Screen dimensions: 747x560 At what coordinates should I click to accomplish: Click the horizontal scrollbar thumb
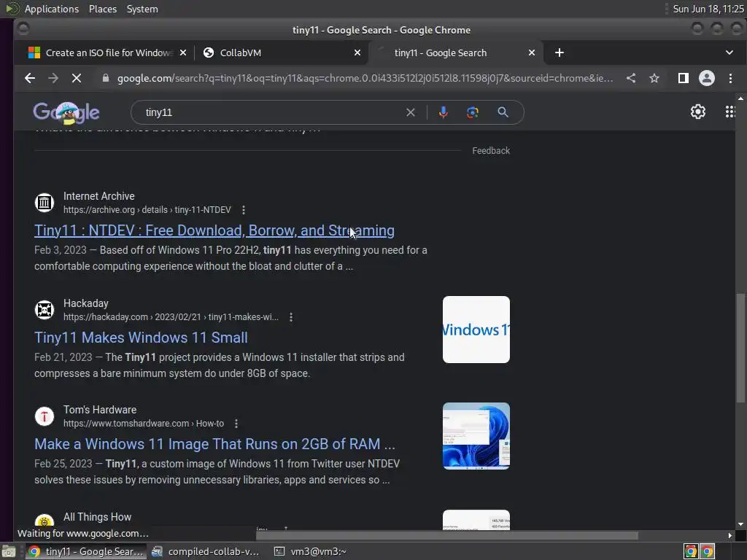[x=447, y=535]
